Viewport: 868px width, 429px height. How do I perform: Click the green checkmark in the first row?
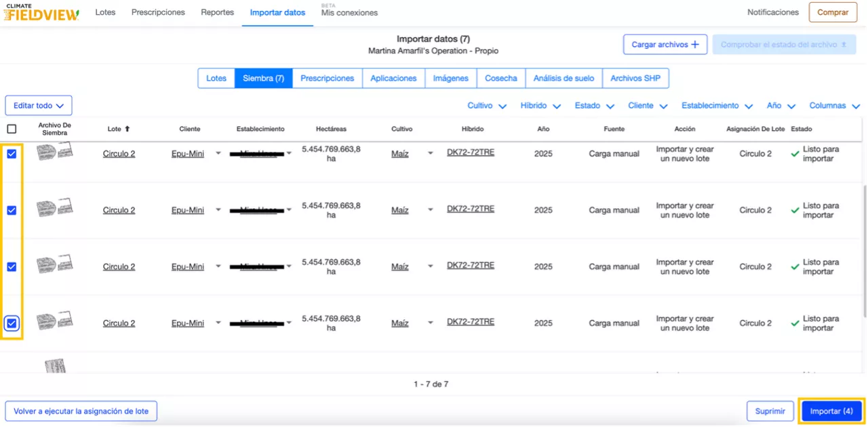[795, 154]
